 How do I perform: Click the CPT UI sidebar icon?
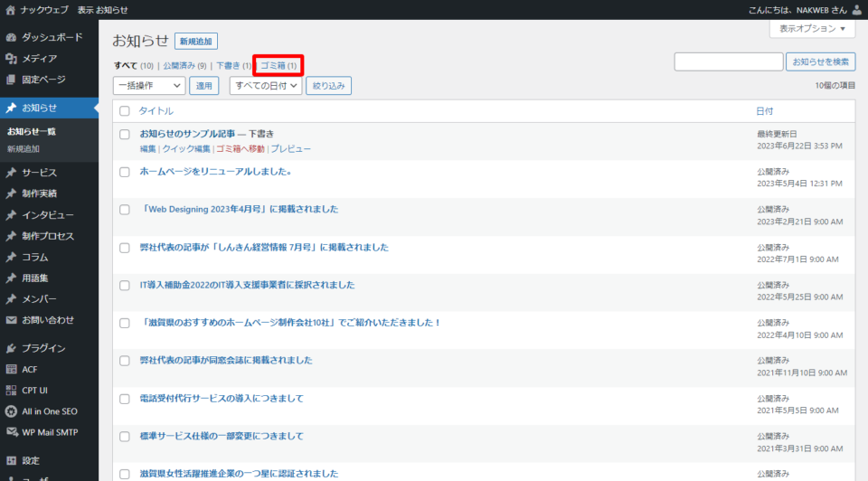[11, 391]
